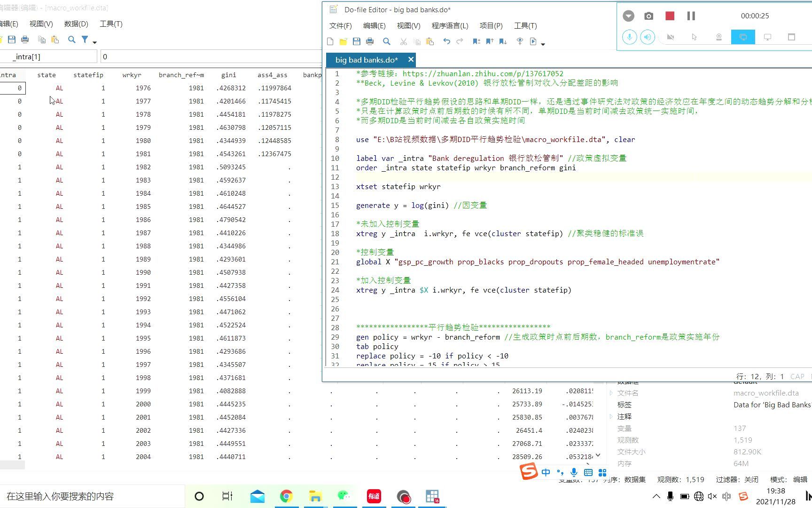Open the execute options dropdown arrow
Screen dimensions: 812x508
click(543, 44)
